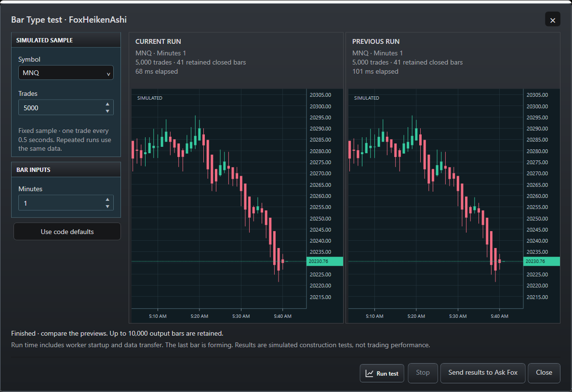
Task: Click the dialog title 'Bar Type test · FoxHeikenAshi'
Action: 69,20
